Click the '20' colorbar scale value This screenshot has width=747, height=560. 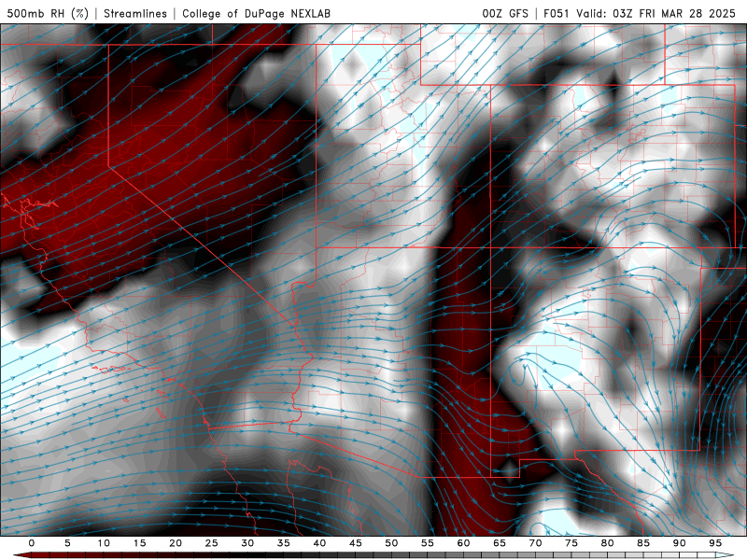[176, 543]
